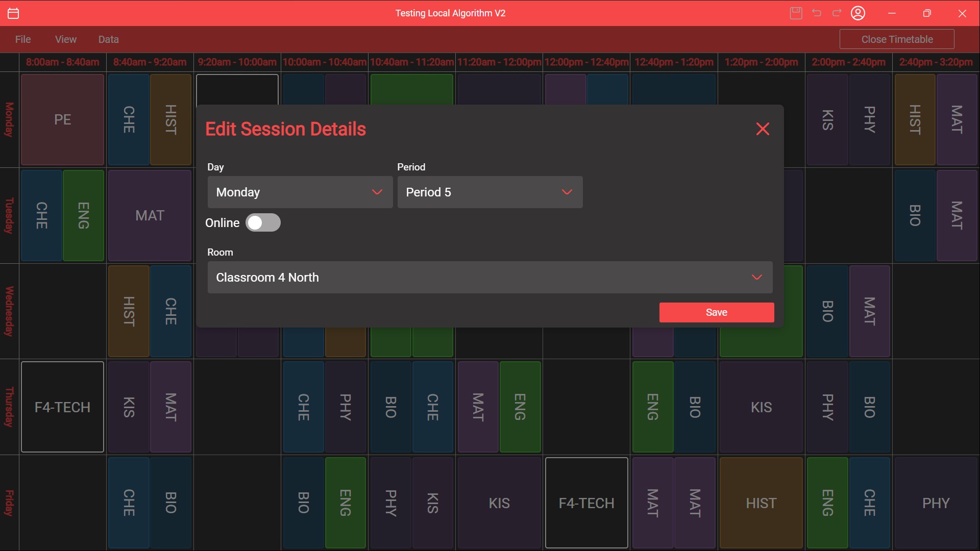Select Thursday's first F4-TECH session
Viewport: 980px width, 551px height.
(63, 407)
